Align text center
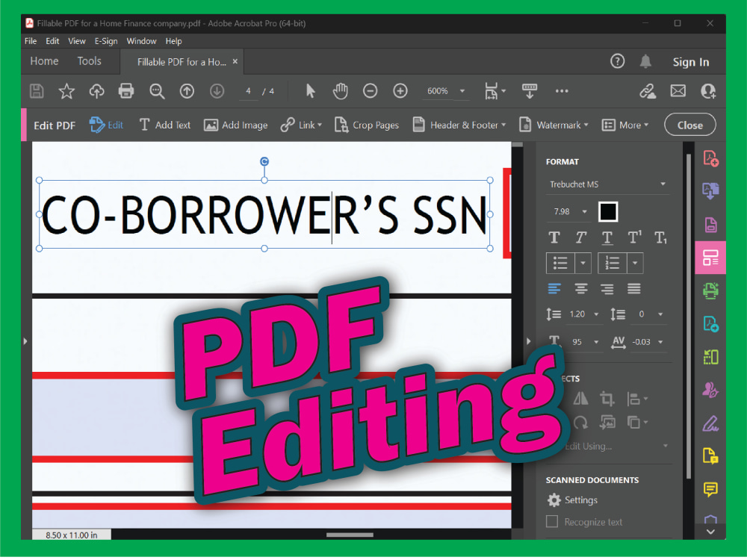This screenshot has height=560, width=747. tap(580, 288)
